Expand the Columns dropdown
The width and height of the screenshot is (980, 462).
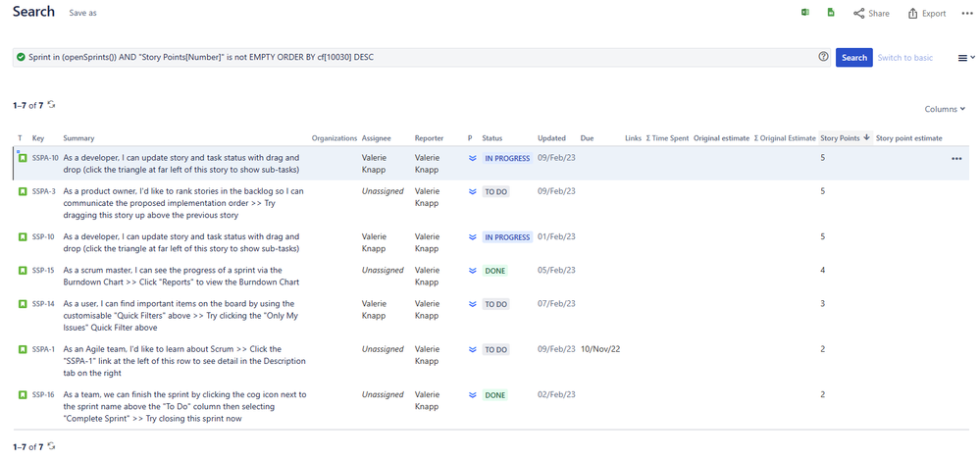[x=945, y=109]
